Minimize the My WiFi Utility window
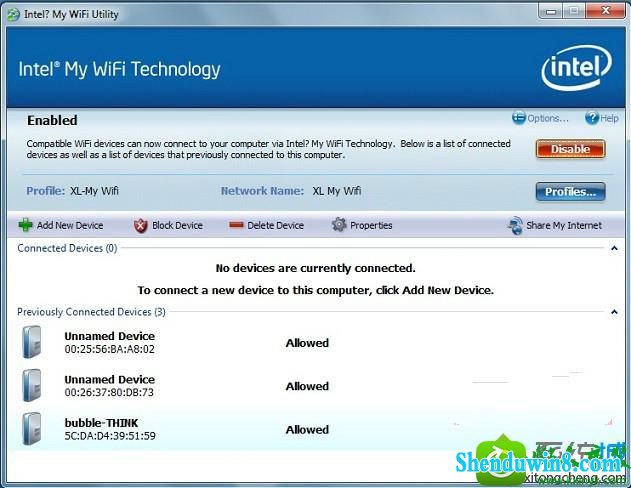631x488 pixels. click(x=551, y=11)
